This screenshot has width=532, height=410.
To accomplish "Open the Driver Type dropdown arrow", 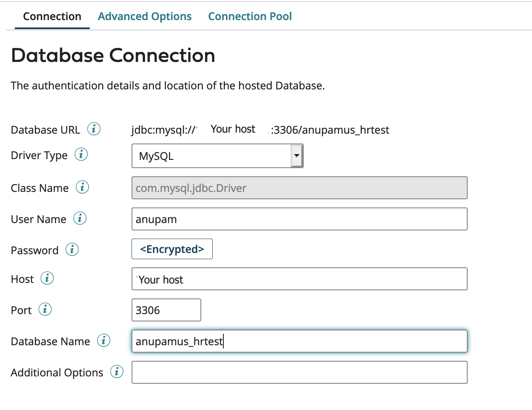I will (x=297, y=156).
